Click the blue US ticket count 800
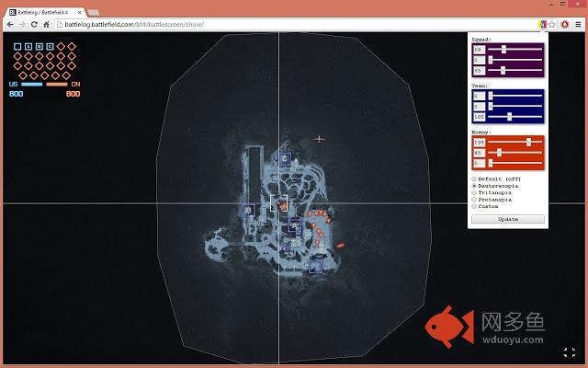Viewport: 588px width, 368px height. click(x=17, y=94)
